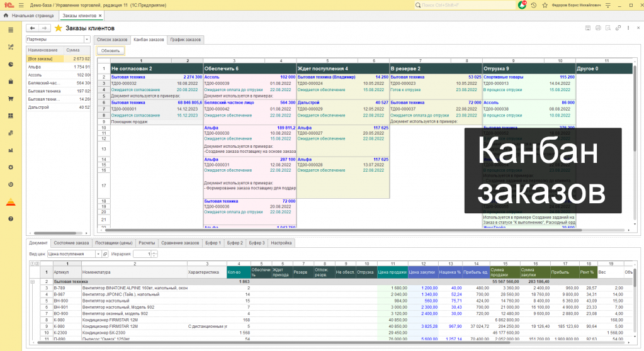
Task: Click kanban horizontal scrollbar
Action: pyautogui.click(x=343, y=230)
